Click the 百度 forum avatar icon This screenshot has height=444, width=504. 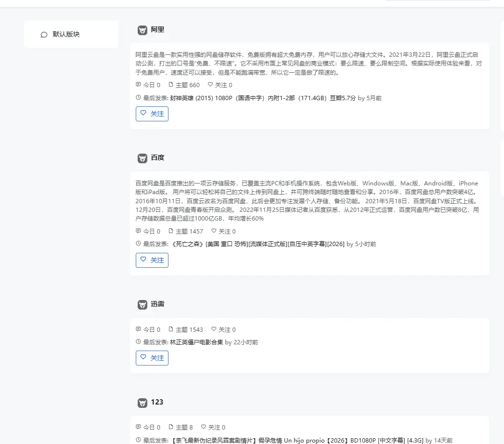coord(142,158)
